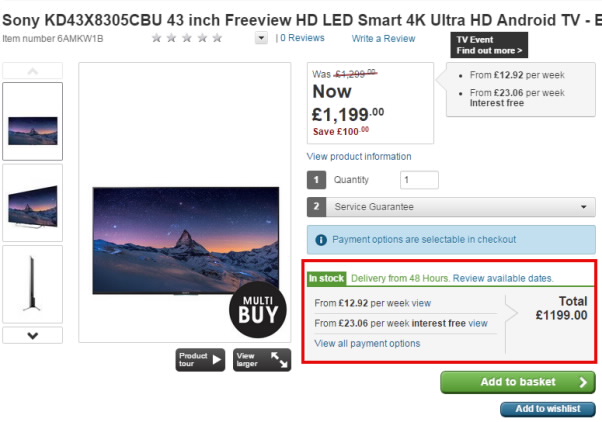Click the Multi Buy badge
Screen dimensions: 602x422
tap(254, 311)
